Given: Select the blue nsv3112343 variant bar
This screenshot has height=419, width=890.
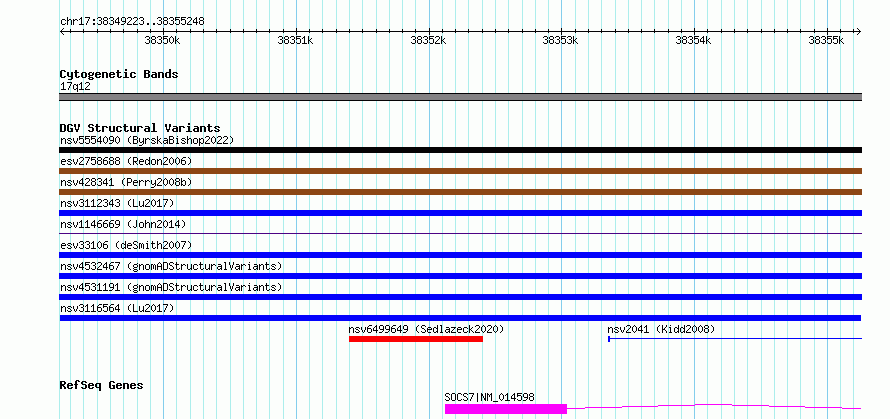Looking at the screenshot, I should point(461,213).
